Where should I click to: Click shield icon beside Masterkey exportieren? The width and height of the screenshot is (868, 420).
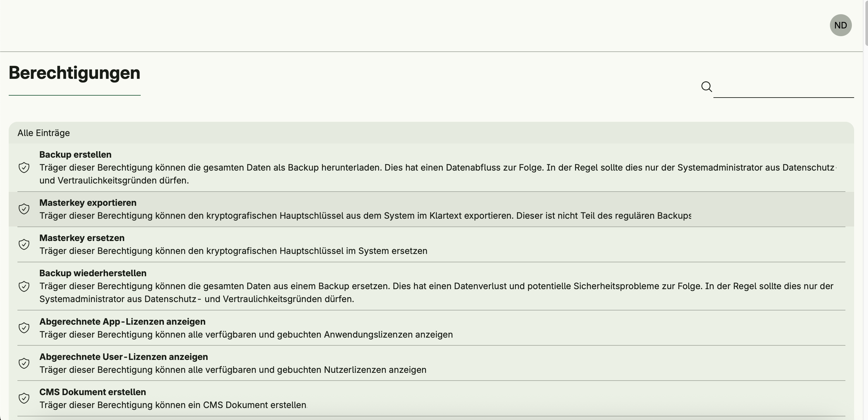click(24, 209)
